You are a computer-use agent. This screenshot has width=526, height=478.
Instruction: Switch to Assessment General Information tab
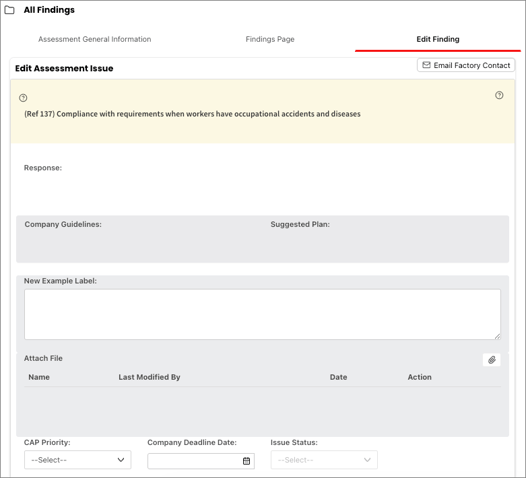pos(95,39)
